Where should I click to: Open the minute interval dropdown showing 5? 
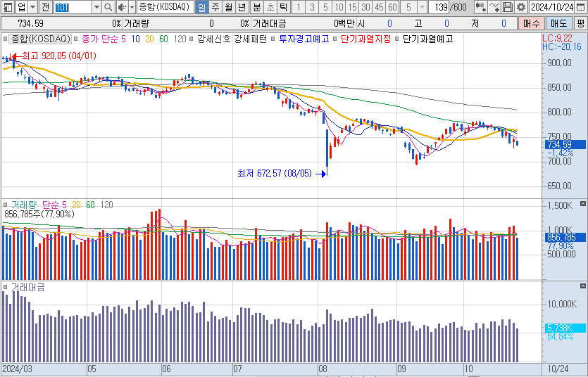click(422, 7)
